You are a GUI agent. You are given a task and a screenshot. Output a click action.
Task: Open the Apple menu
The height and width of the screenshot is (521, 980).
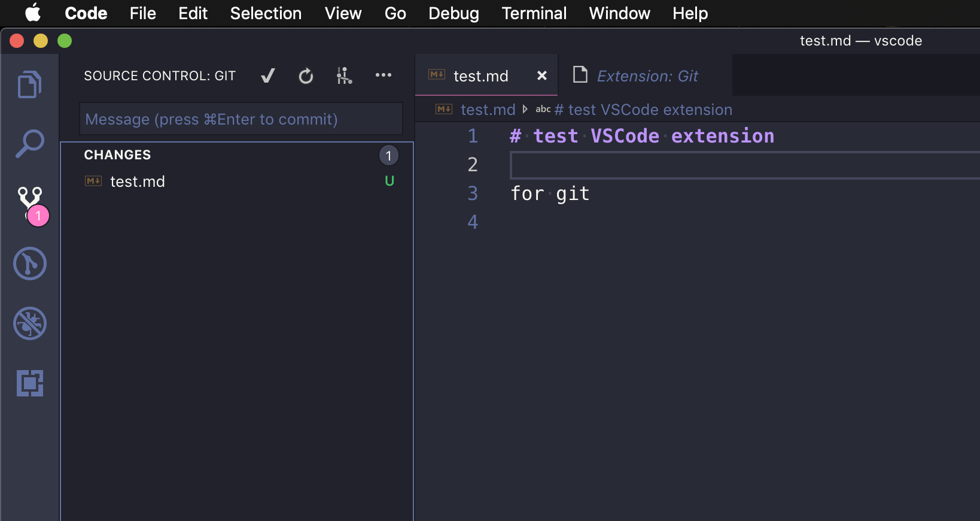(x=32, y=13)
